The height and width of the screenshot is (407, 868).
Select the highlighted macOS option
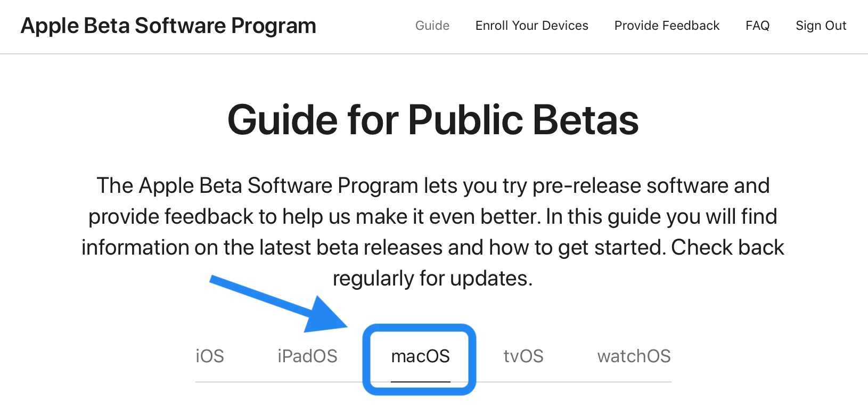click(x=420, y=356)
